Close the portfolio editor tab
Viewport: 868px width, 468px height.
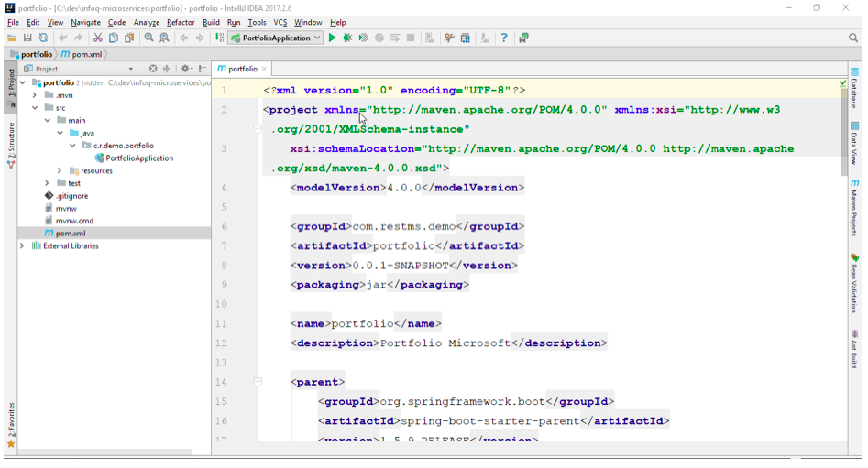(264, 69)
